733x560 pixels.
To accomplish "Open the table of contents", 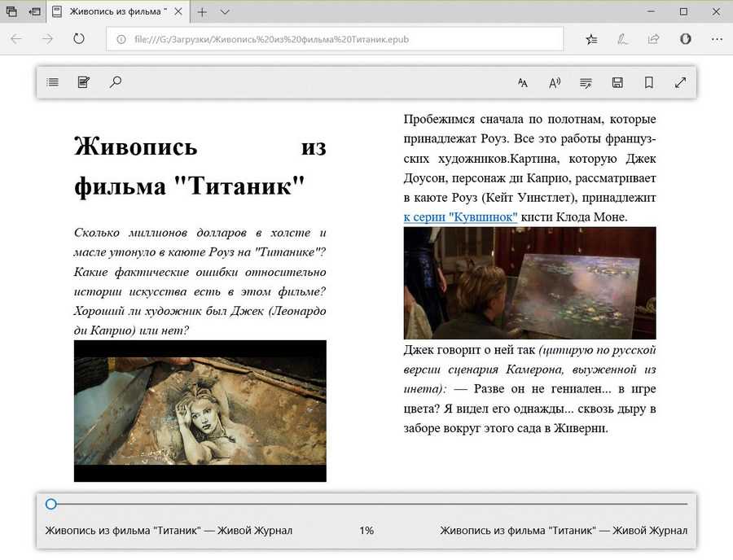I will pos(53,82).
